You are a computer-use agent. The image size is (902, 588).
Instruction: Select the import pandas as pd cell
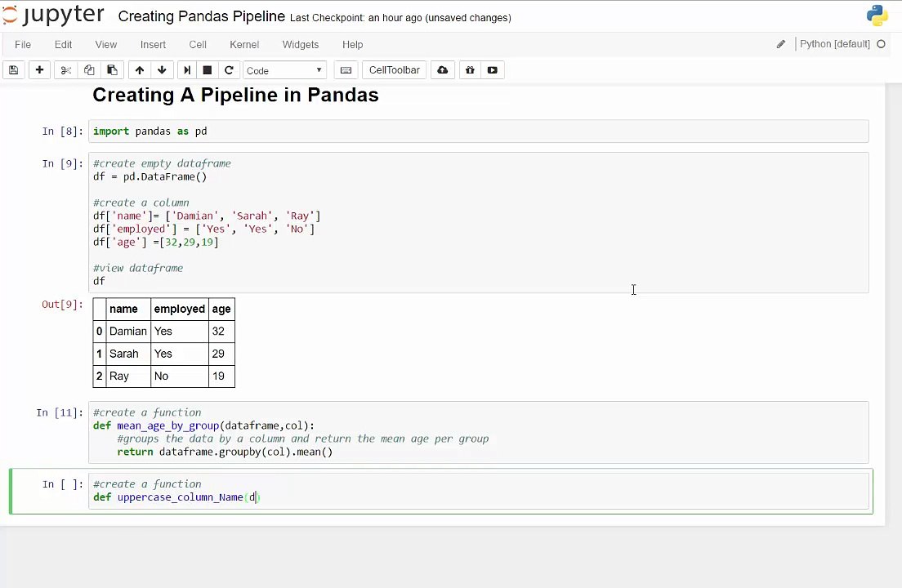pos(478,131)
